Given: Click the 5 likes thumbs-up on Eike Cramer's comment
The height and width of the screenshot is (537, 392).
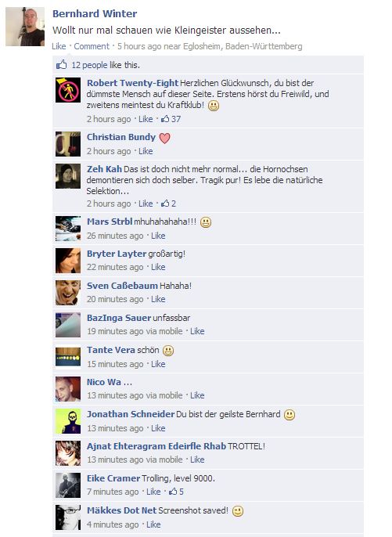Looking at the screenshot, I should click(x=173, y=492).
